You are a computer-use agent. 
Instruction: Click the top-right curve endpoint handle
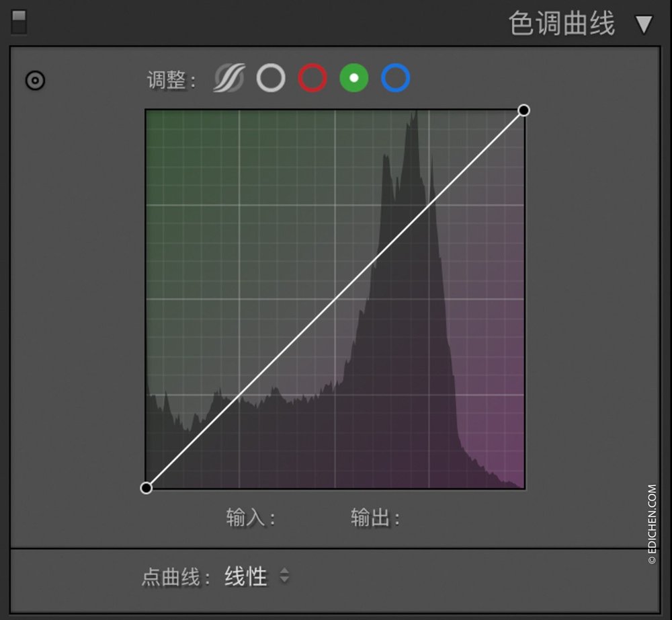pos(523,110)
